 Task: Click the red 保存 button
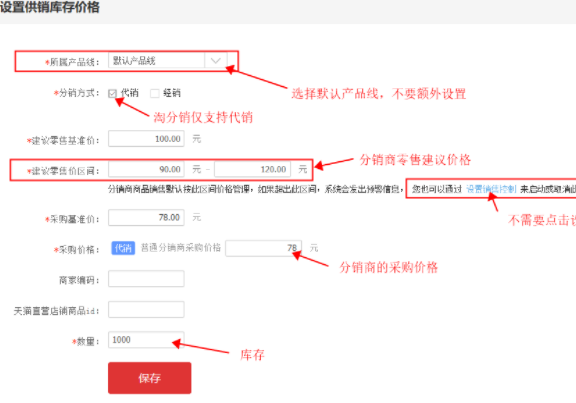pyautogui.click(x=150, y=378)
